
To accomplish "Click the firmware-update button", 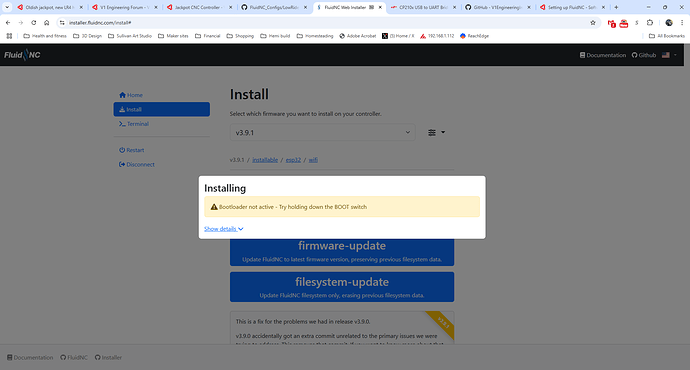I will [342, 252].
